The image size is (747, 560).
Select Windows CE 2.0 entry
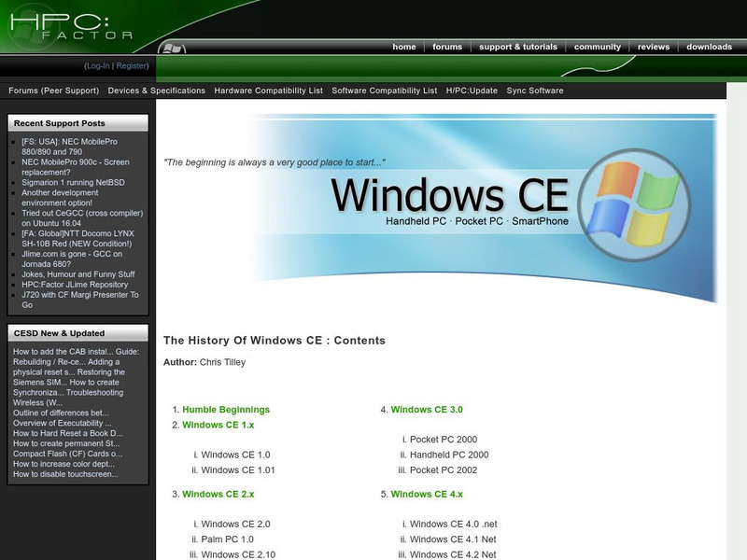pyautogui.click(x=235, y=525)
